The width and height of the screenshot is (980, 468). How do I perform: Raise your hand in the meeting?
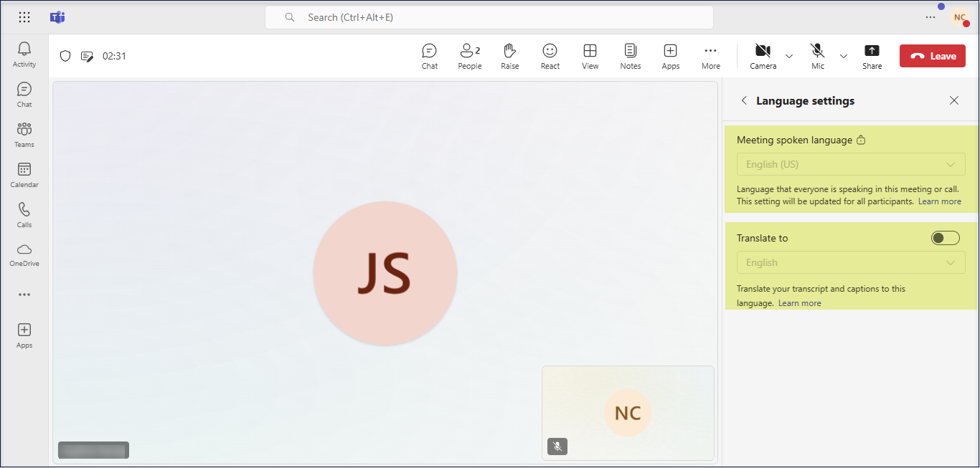click(509, 56)
